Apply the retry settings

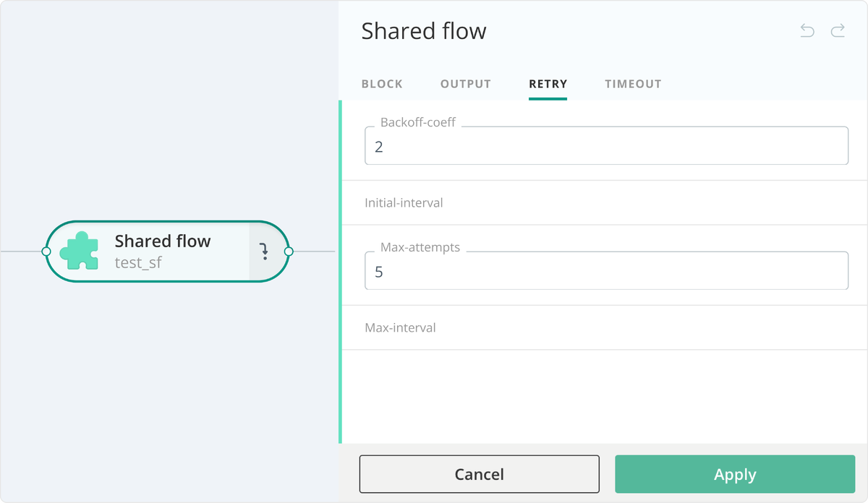click(735, 474)
